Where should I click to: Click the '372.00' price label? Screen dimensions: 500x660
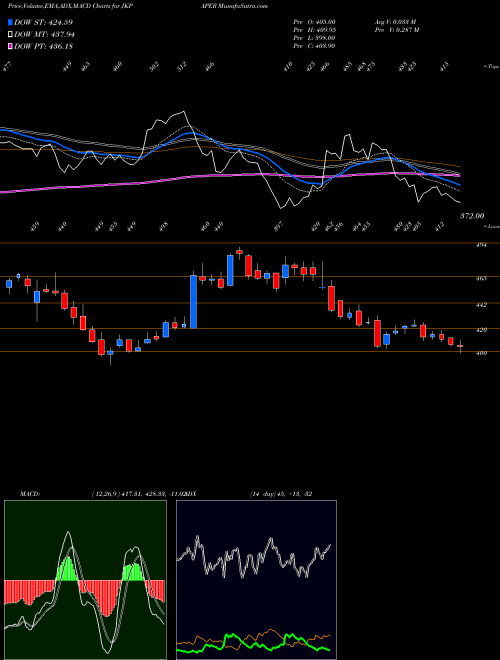pyautogui.click(x=472, y=216)
